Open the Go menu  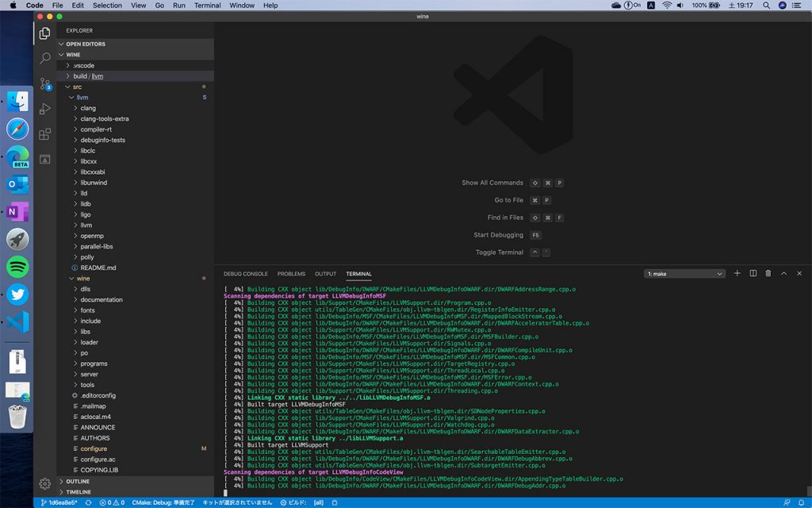(x=159, y=6)
